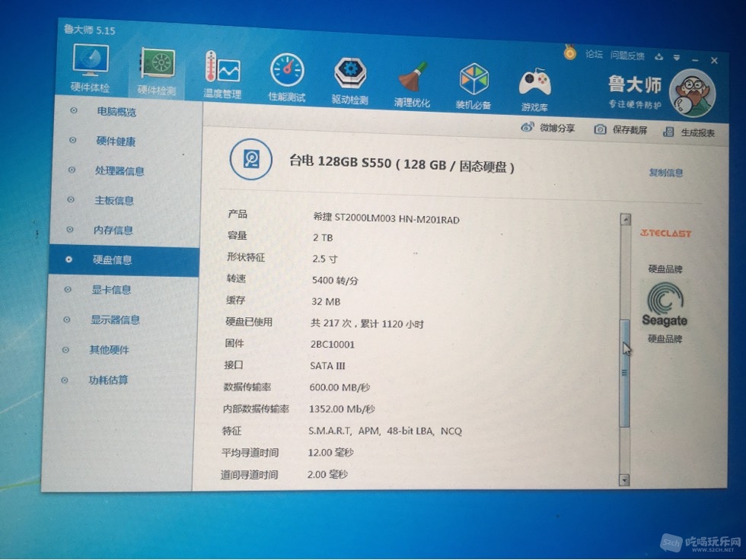Open 清理优化 cleanup broom icon
746x560 pixels.
[x=412, y=83]
